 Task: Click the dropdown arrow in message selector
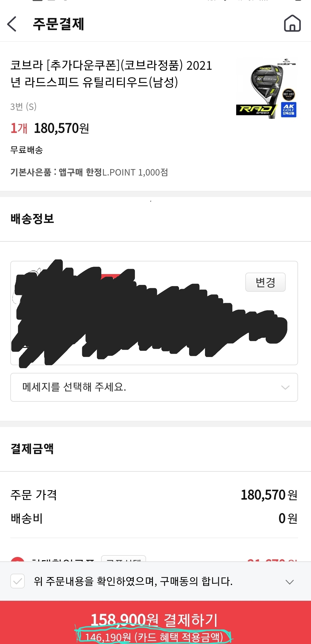(285, 387)
